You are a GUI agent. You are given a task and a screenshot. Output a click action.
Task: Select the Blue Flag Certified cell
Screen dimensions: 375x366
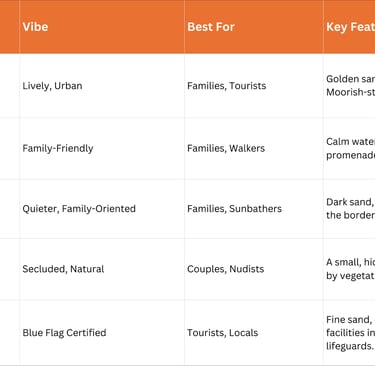[102, 333]
